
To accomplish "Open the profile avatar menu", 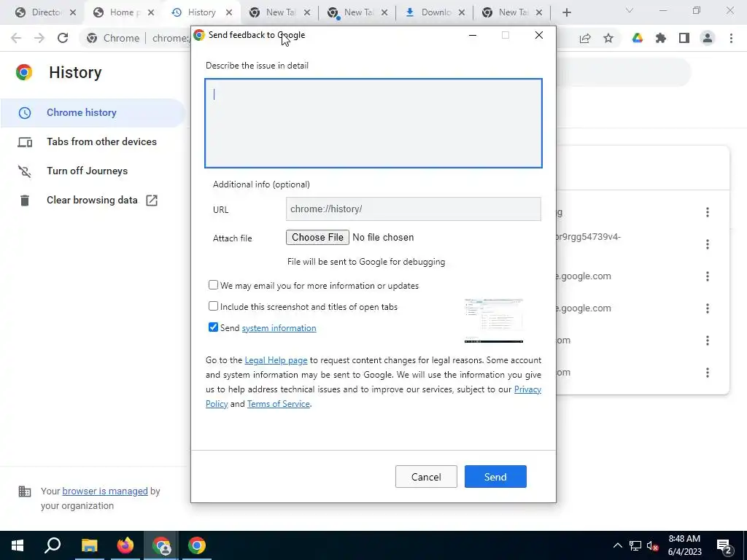I will (708, 38).
